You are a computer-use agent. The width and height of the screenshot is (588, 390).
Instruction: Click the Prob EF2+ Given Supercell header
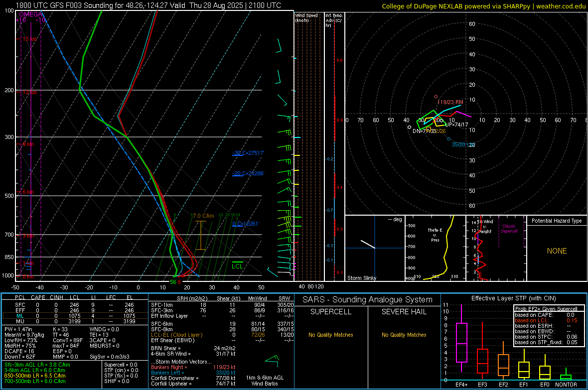pyautogui.click(x=546, y=309)
